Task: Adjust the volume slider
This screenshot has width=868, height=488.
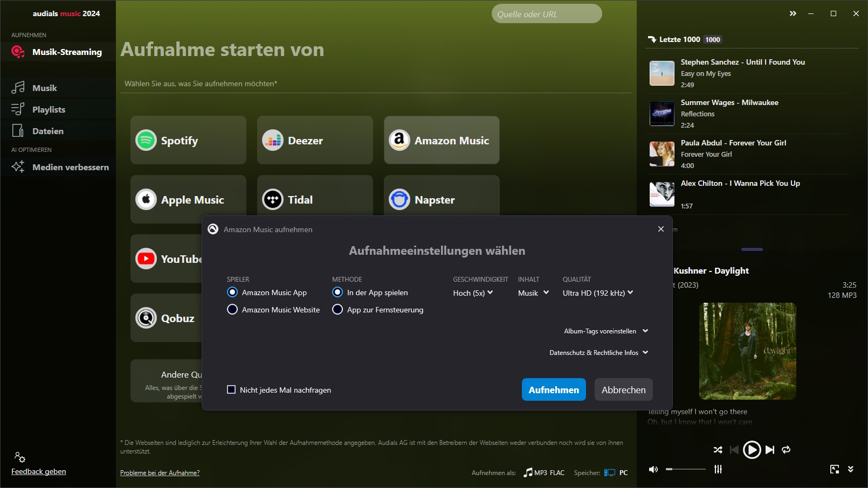Action: pos(686,469)
